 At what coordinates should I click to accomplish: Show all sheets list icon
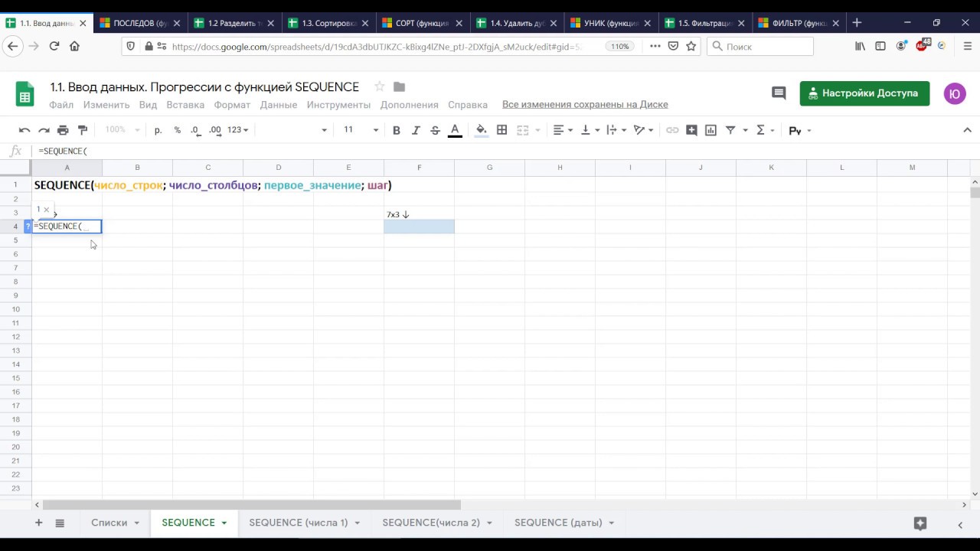point(60,523)
